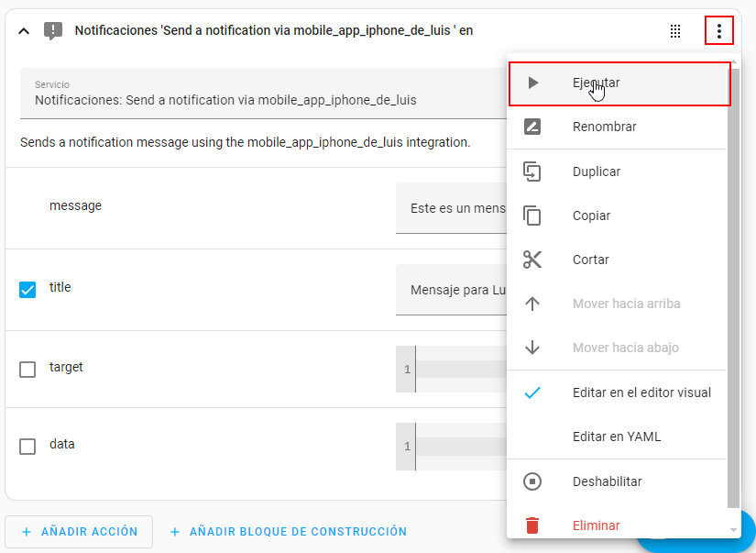Click the drag handle grid icon
756x553 pixels.
tap(675, 31)
